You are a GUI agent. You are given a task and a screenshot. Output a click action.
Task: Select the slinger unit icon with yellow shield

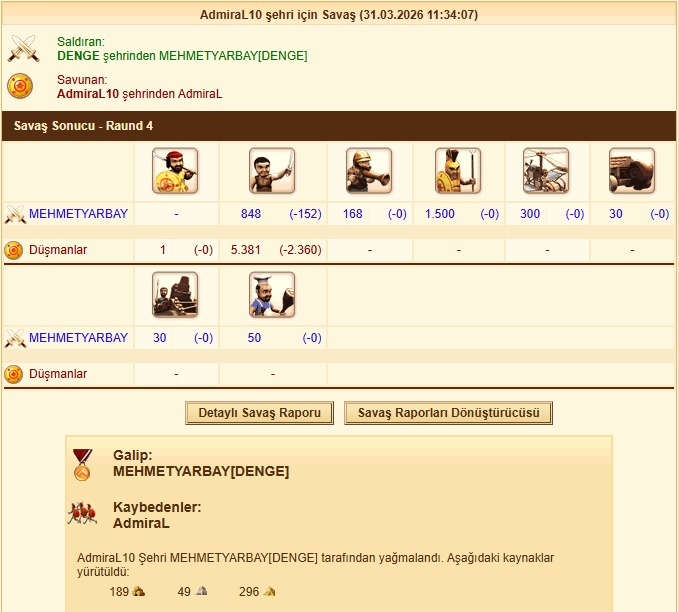point(175,171)
